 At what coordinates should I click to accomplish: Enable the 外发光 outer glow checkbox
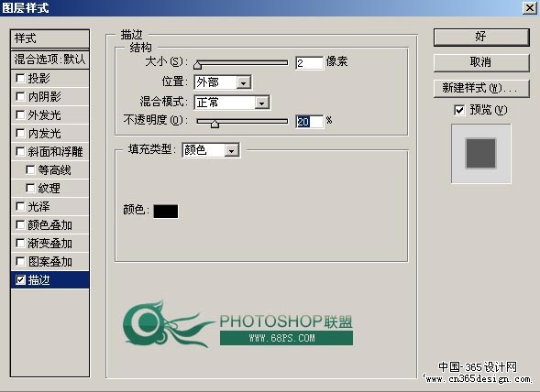point(20,115)
